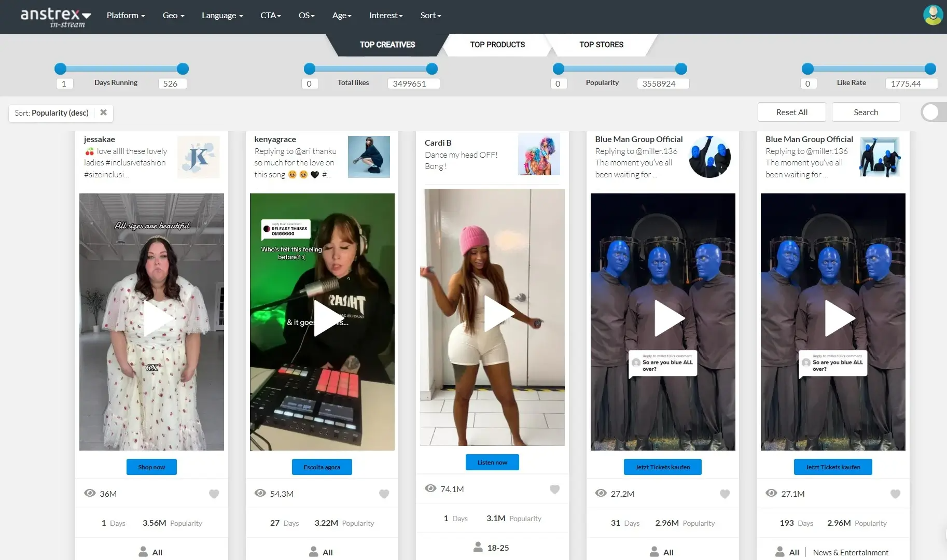947x560 pixels.
Task: Open the round Blue Man Group profile picture
Action: click(x=709, y=157)
